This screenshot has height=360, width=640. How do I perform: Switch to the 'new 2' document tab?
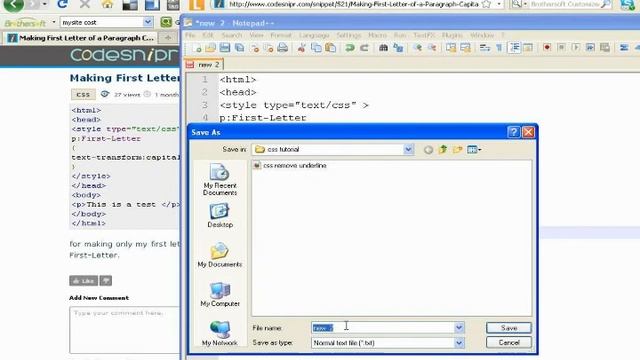[x=204, y=64]
